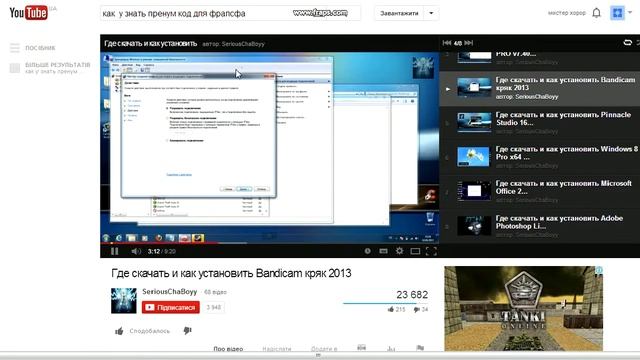This screenshot has width=640, height=360.
Task: Switch to the Надіслати share tab
Action: pos(277,349)
